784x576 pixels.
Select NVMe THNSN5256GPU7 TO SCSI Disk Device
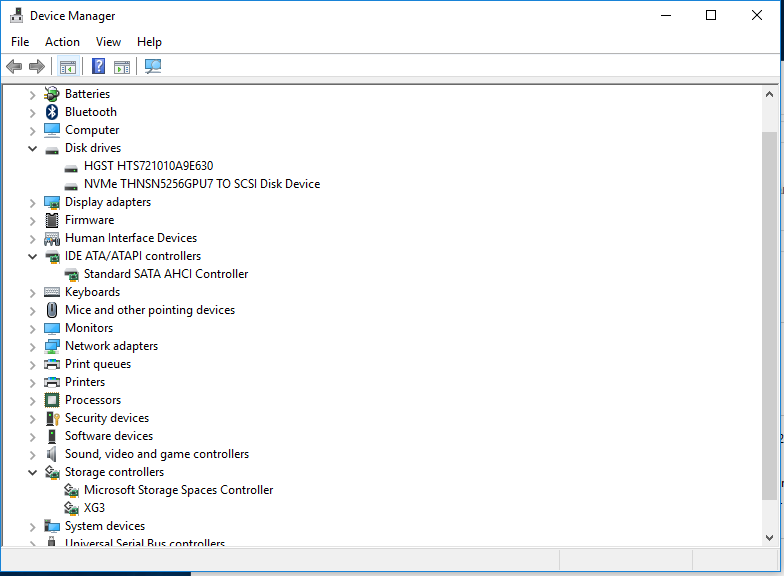(x=202, y=184)
